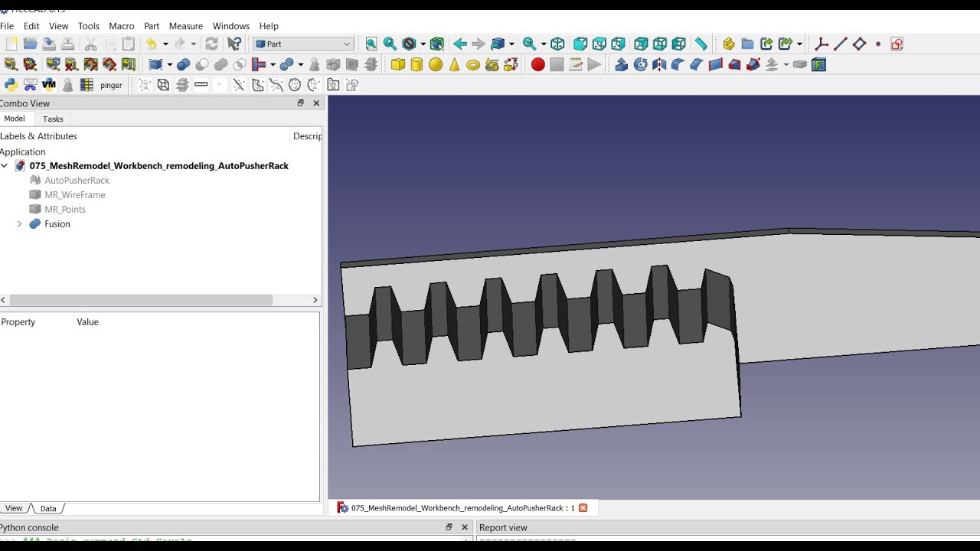
Task: Open the Macro menu
Action: coord(122,26)
